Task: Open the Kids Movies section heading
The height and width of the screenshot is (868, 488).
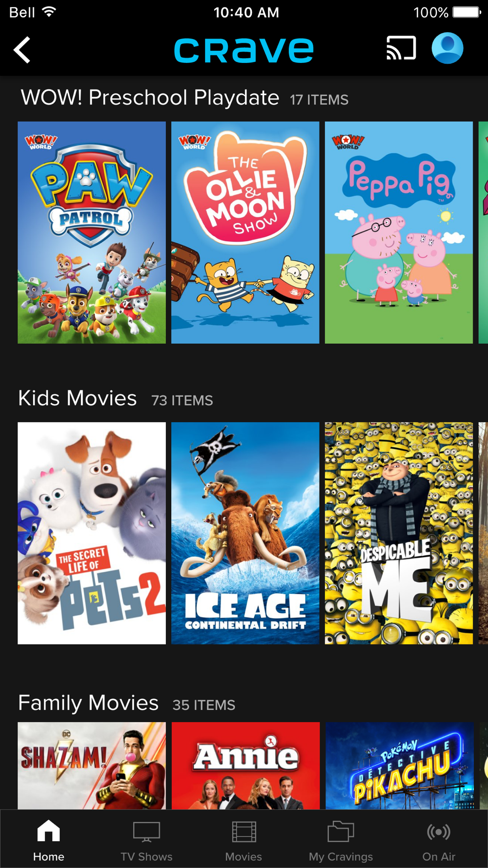Action: (x=78, y=398)
